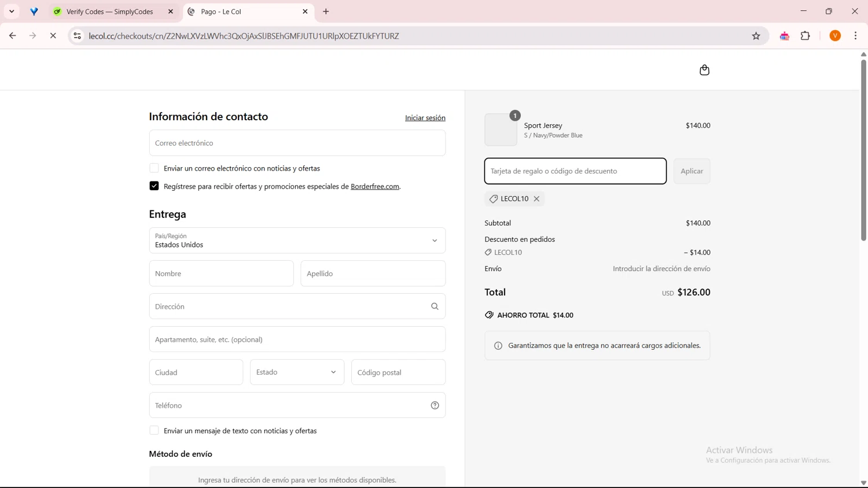The width and height of the screenshot is (868, 488).
Task: Open a new browser tab
Action: (x=326, y=12)
